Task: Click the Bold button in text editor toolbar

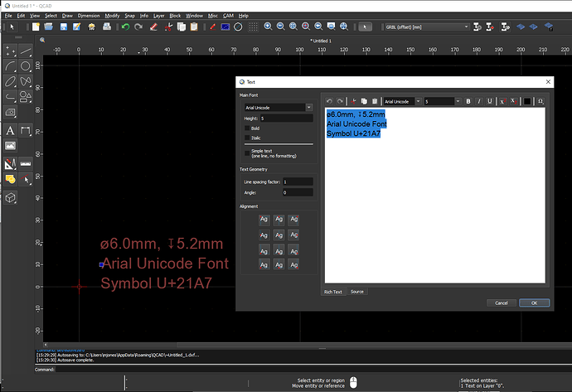Action: [468, 101]
